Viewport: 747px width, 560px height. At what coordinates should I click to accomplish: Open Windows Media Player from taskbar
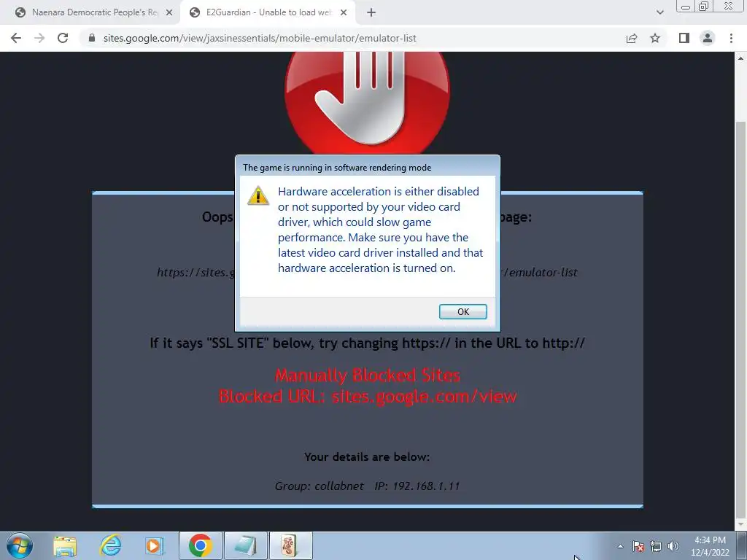(x=153, y=545)
